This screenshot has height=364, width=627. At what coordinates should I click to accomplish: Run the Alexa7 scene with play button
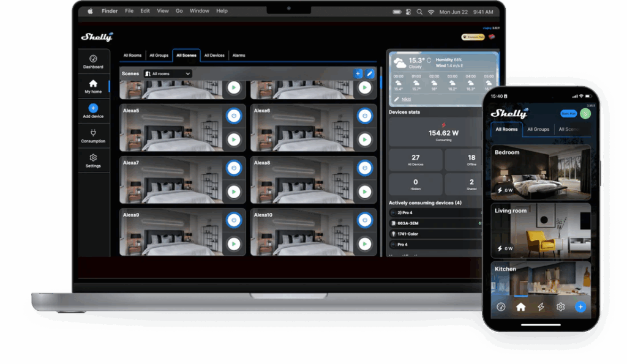point(233,191)
